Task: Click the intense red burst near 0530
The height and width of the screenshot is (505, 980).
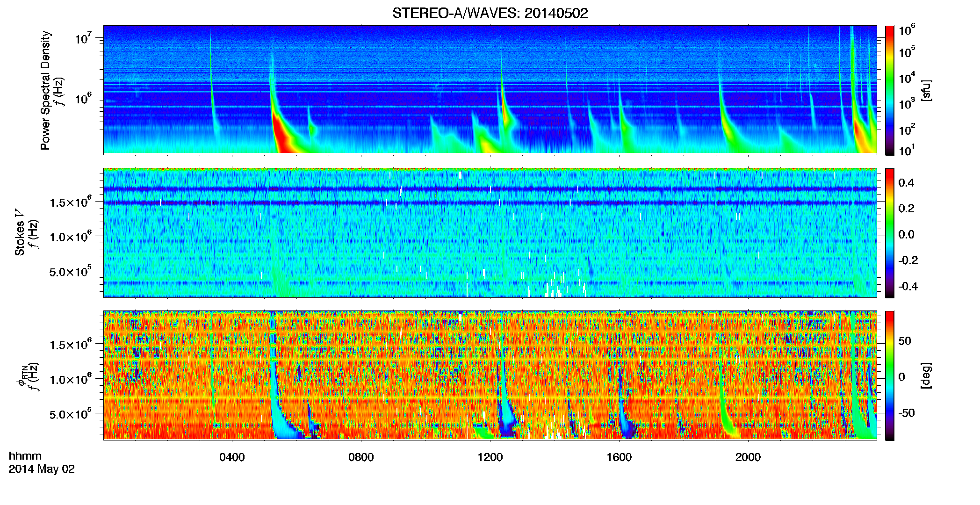Action: 281,136
